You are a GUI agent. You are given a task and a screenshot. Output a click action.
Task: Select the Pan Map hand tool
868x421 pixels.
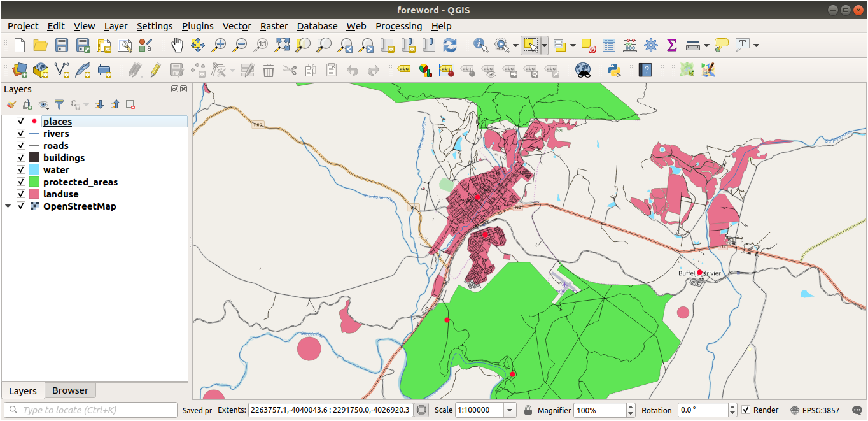click(177, 45)
